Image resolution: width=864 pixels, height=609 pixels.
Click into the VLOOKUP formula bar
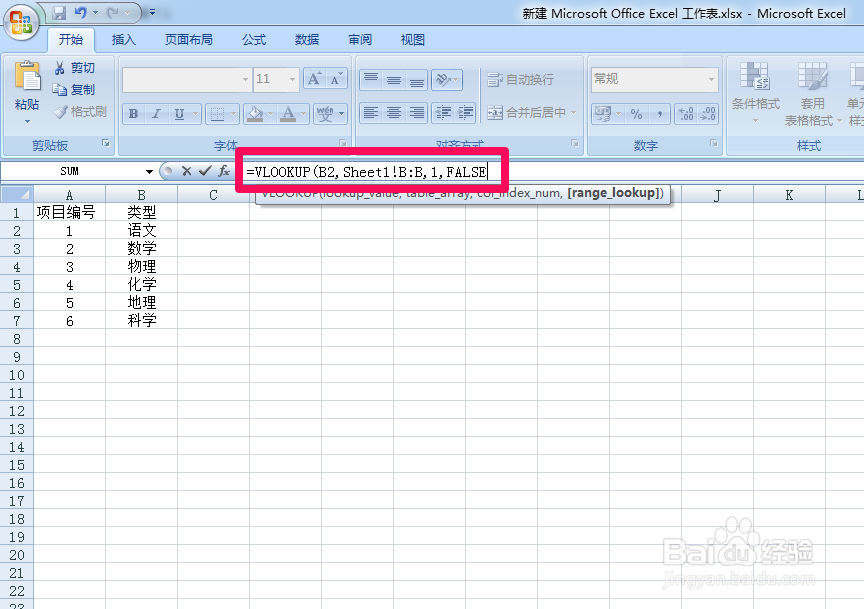click(367, 172)
